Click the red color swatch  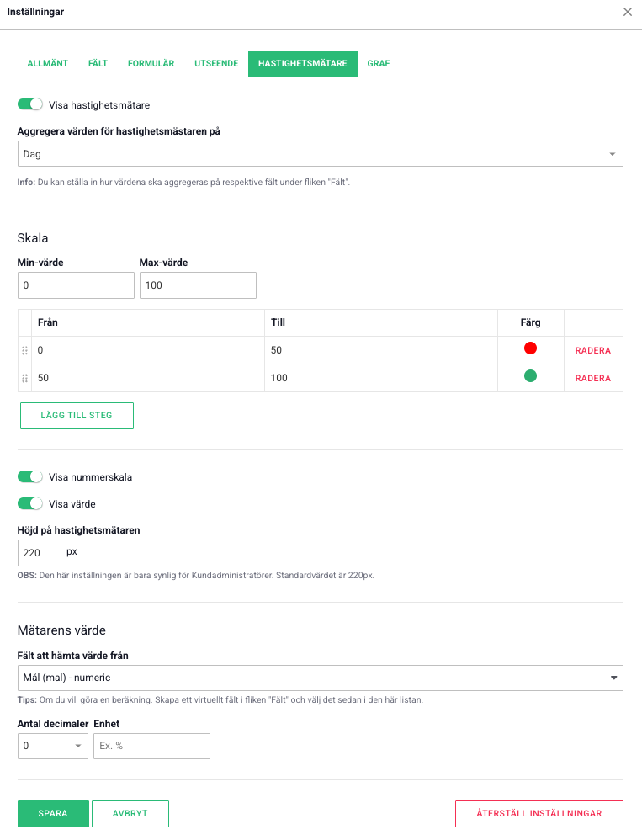[530, 348]
